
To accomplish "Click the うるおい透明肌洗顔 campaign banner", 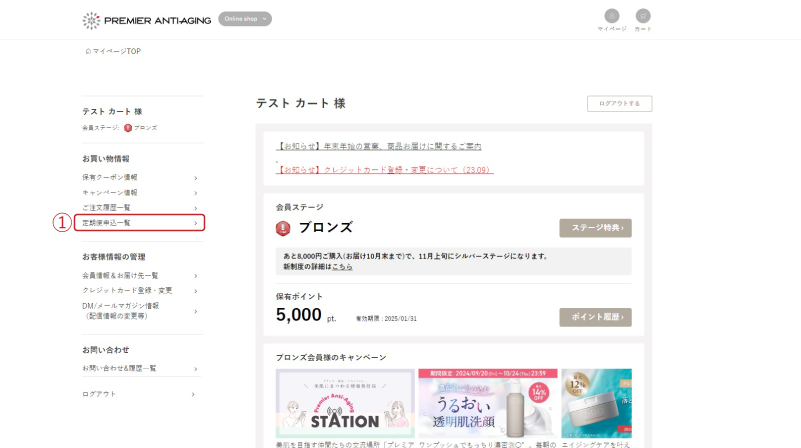I will point(487,404).
